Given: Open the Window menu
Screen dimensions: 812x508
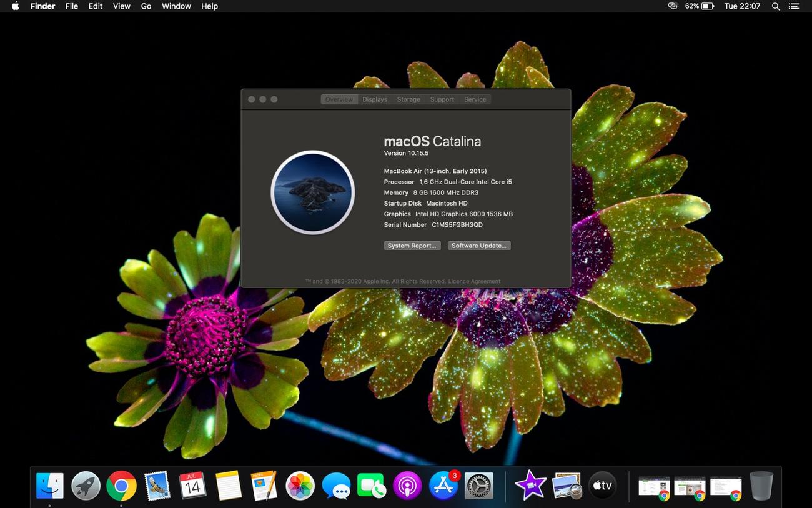Looking at the screenshot, I should click(176, 6).
